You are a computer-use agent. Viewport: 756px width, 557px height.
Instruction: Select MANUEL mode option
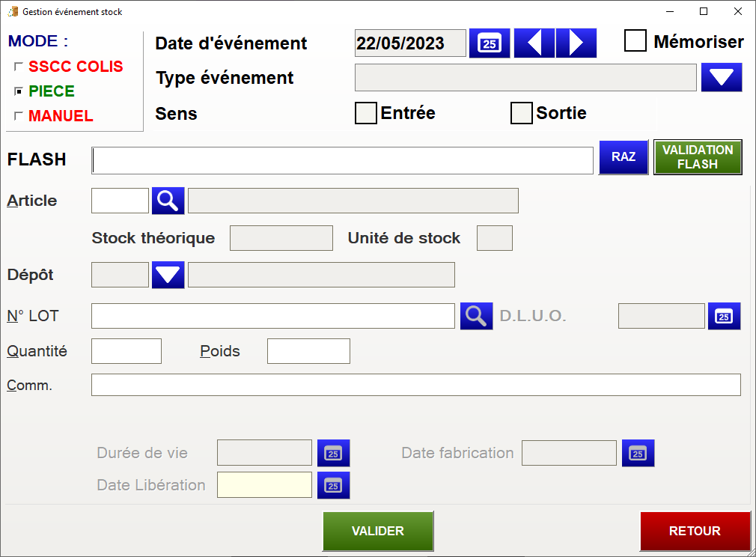[19, 117]
